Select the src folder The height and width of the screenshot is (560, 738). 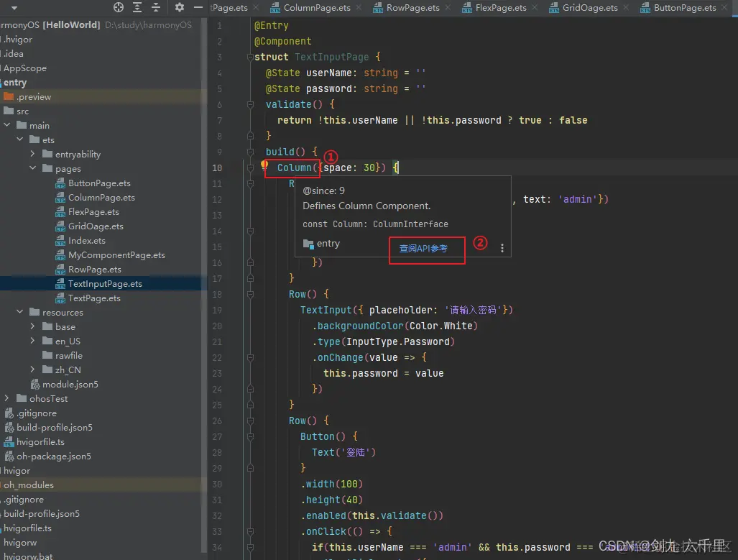(x=22, y=111)
